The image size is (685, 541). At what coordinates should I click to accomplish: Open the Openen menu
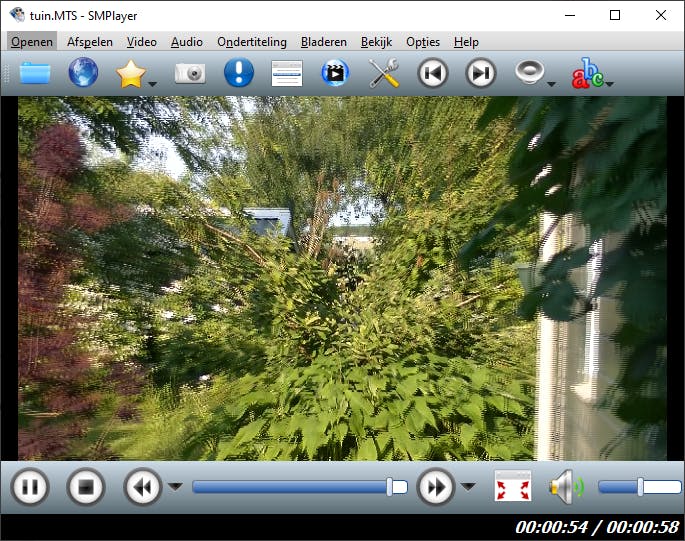[x=32, y=42]
